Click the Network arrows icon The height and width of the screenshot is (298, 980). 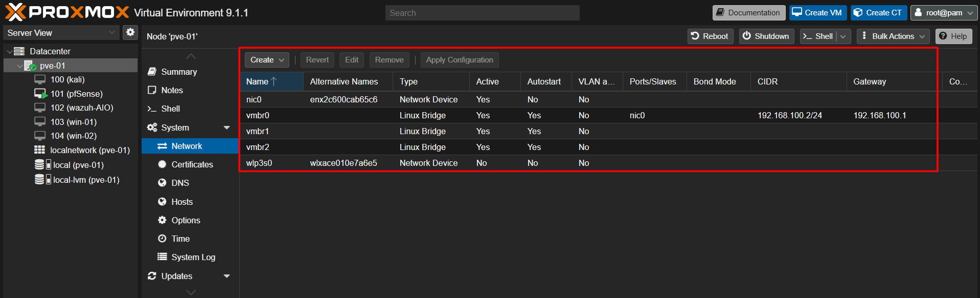click(x=162, y=146)
